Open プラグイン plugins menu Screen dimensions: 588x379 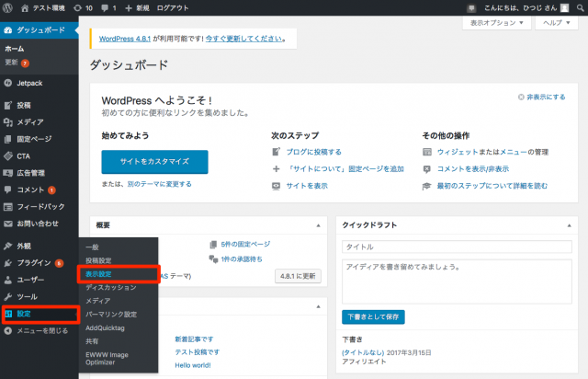tap(39, 263)
